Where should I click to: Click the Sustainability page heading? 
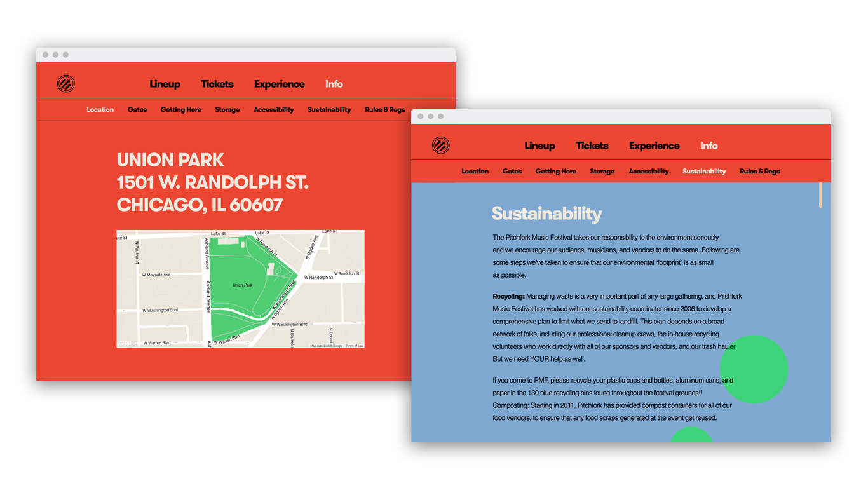[547, 213]
